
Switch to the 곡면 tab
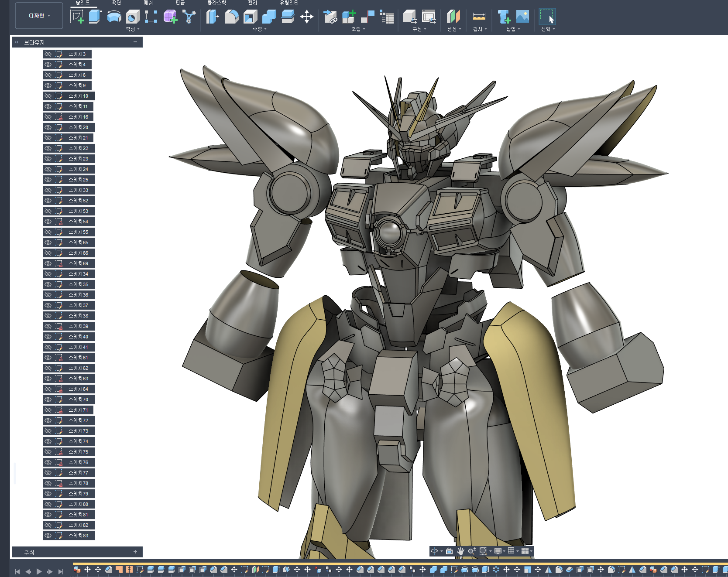pos(117,3)
